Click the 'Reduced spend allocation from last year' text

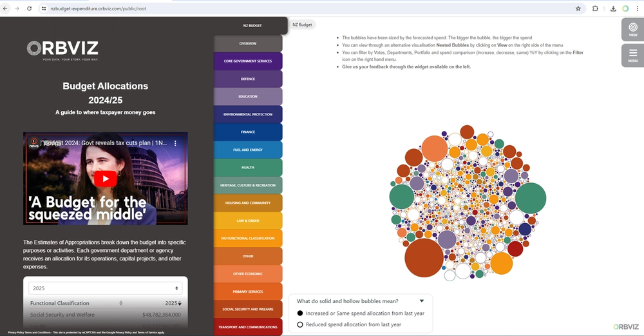pos(353,324)
